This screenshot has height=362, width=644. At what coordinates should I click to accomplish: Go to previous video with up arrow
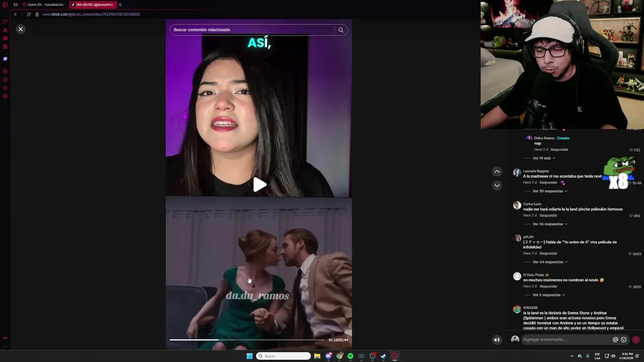pos(497,171)
